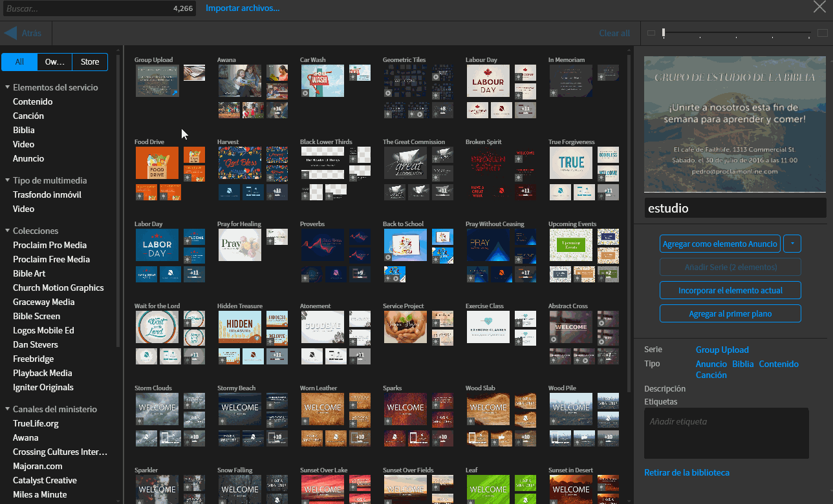Viewport: 833px width, 504px height.
Task: Click the Importar archivos link
Action: (243, 8)
